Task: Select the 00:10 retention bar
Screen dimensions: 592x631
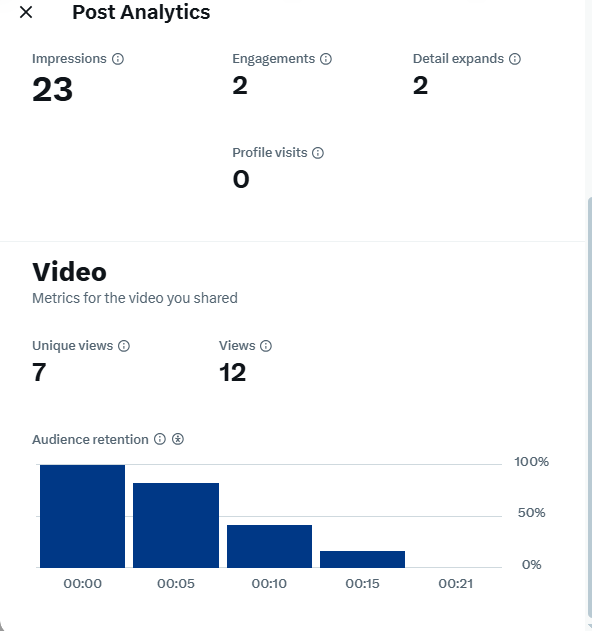Action: tap(269, 546)
